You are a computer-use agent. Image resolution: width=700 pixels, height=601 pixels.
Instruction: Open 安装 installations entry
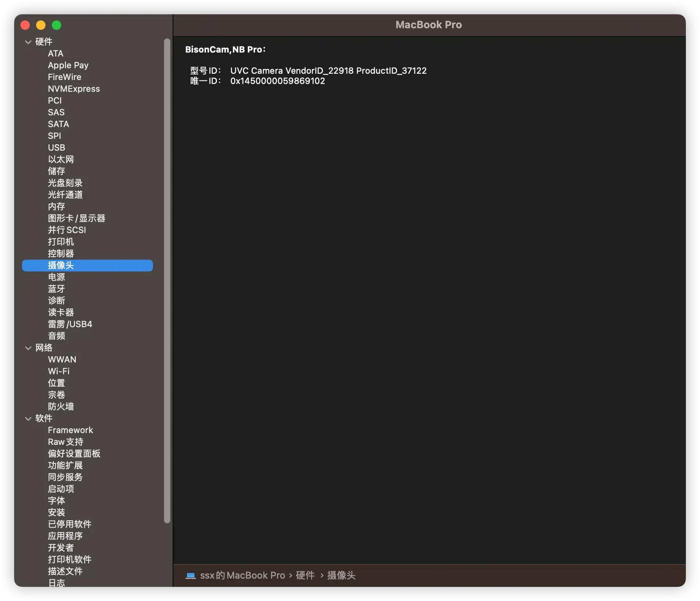[57, 512]
